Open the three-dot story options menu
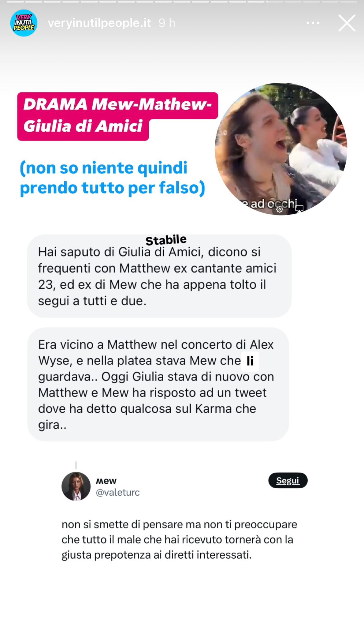The width and height of the screenshot is (364, 627). click(x=313, y=23)
